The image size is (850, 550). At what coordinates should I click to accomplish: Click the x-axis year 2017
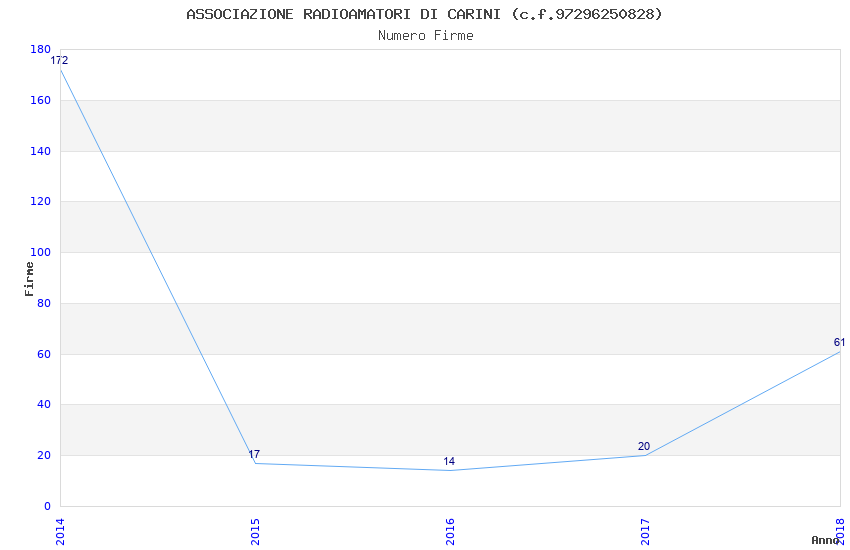pyautogui.click(x=645, y=532)
